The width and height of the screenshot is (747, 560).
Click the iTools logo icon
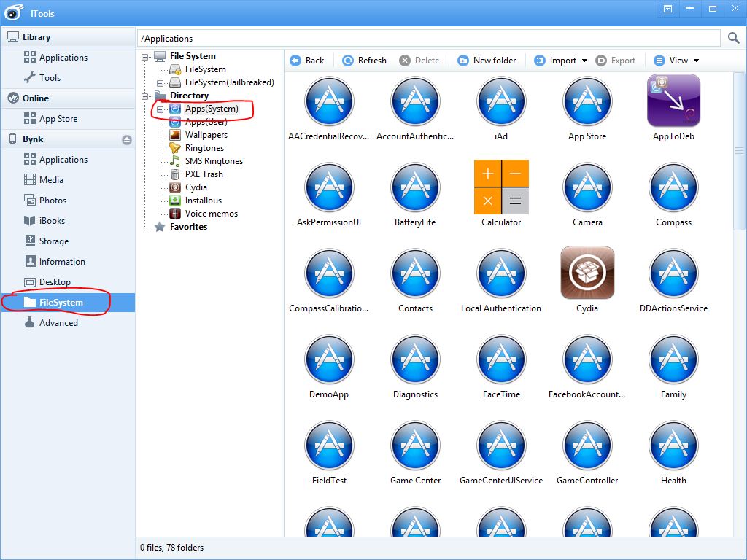point(14,12)
